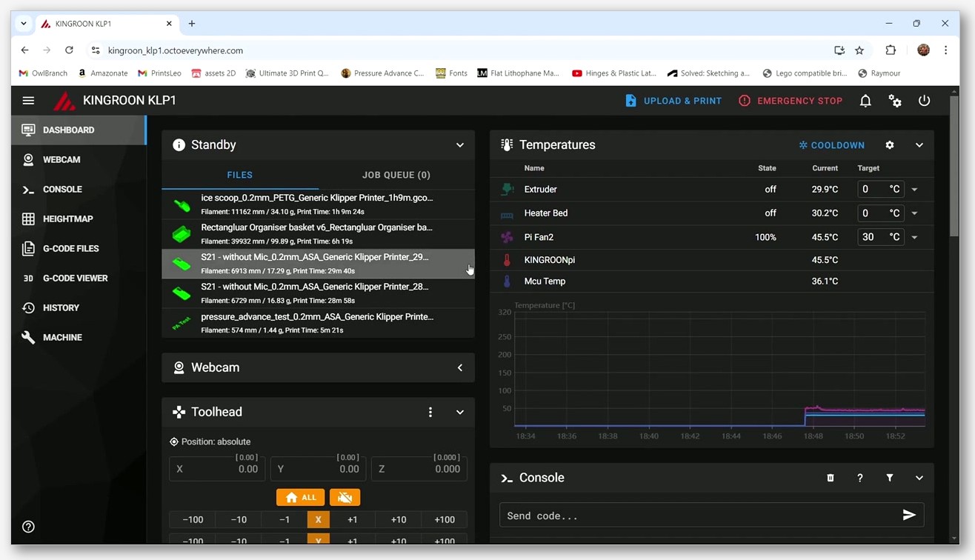Move X axis −100

(x=193, y=520)
